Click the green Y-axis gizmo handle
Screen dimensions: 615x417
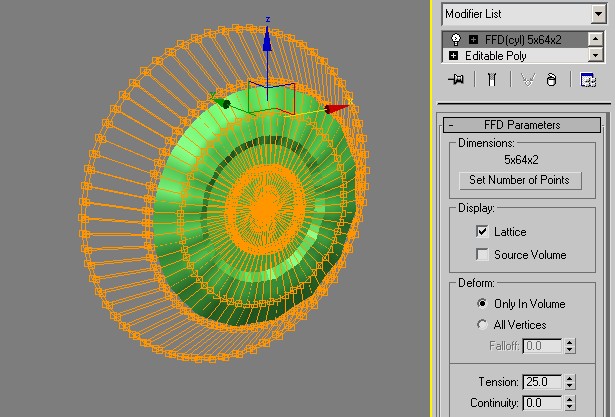tap(223, 101)
